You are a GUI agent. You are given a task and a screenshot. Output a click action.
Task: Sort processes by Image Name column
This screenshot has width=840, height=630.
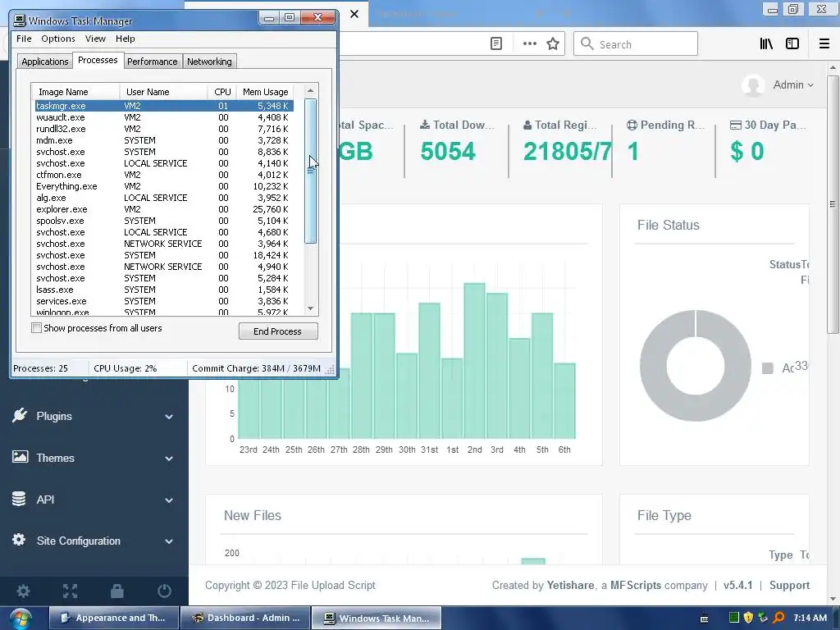(x=75, y=92)
